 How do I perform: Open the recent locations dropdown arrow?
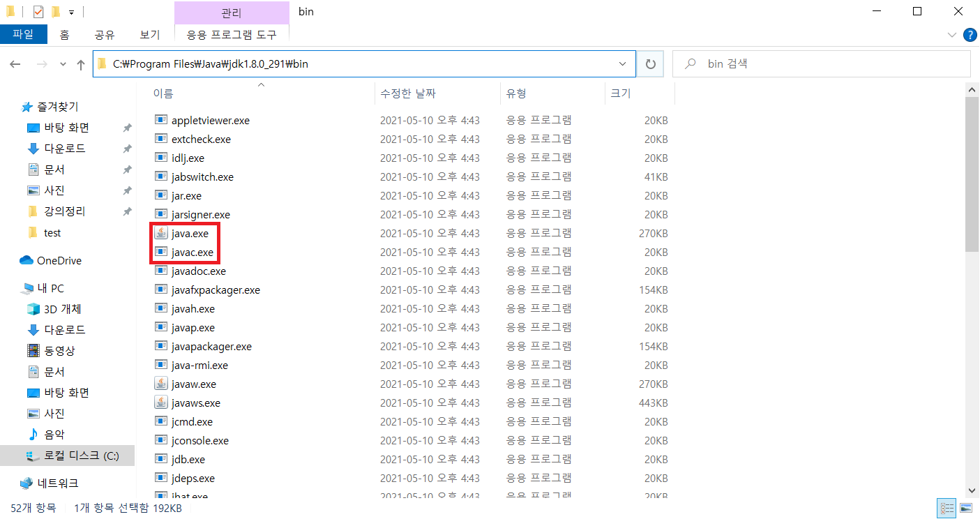(63, 64)
